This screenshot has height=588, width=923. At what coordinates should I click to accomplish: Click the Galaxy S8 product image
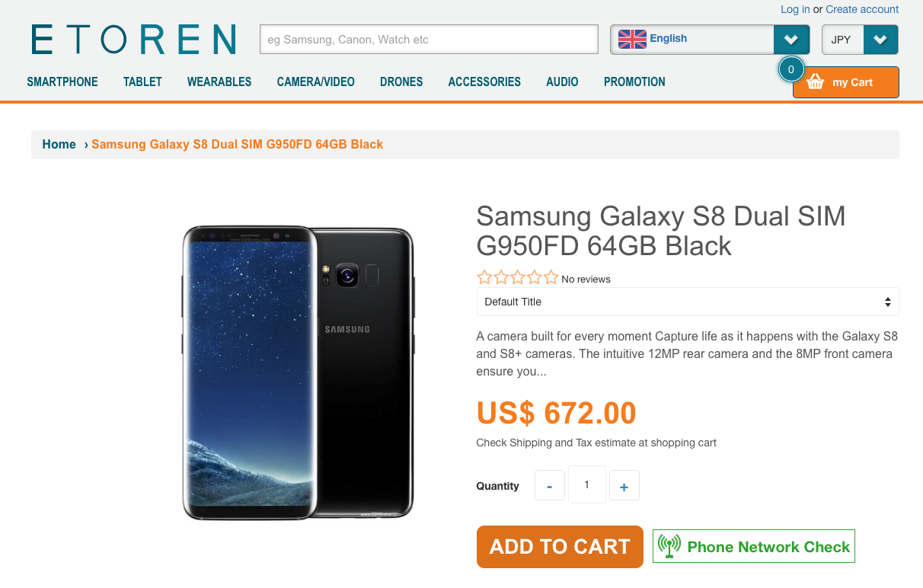click(x=298, y=373)
